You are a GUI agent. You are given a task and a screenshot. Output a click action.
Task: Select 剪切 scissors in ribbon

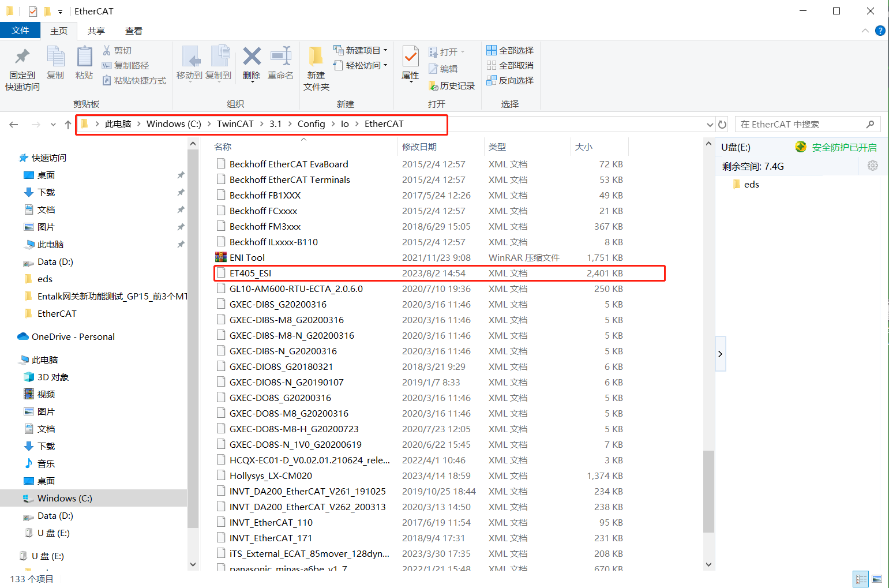[117, 50]
